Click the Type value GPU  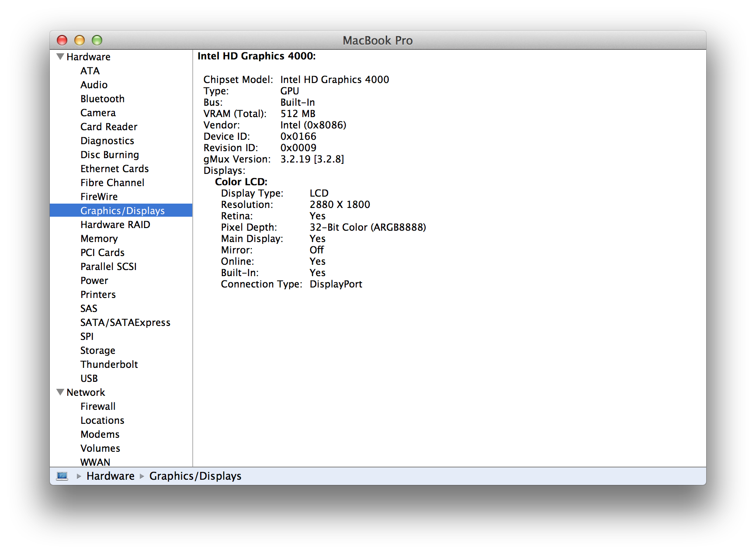290,91
